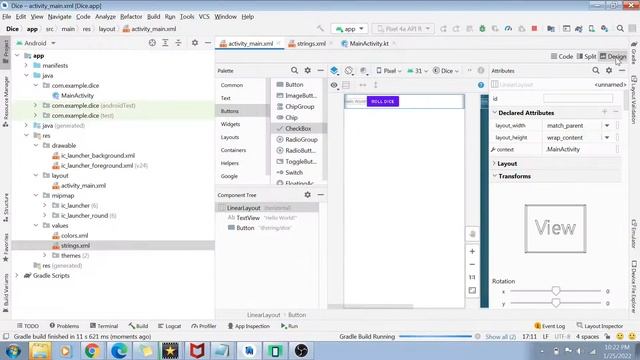Open the Tools menu
This screenshot has width=640, height=360.
click(187, 17)
